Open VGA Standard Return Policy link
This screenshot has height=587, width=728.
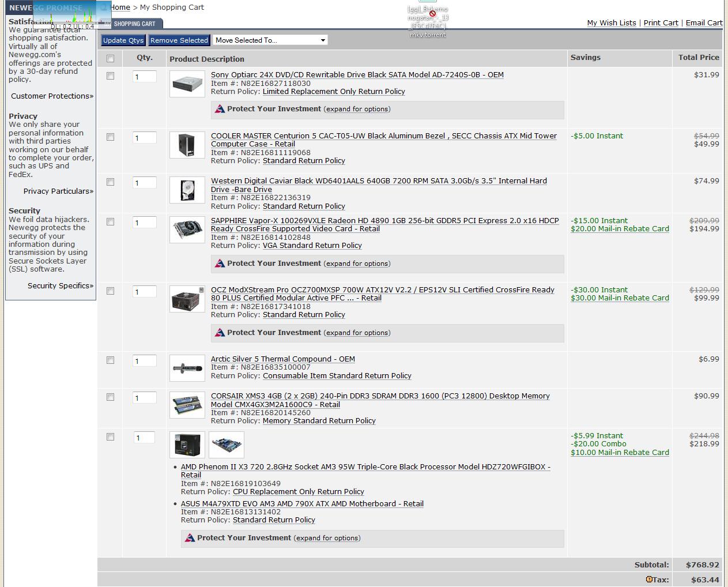click(x=312, y=246)
